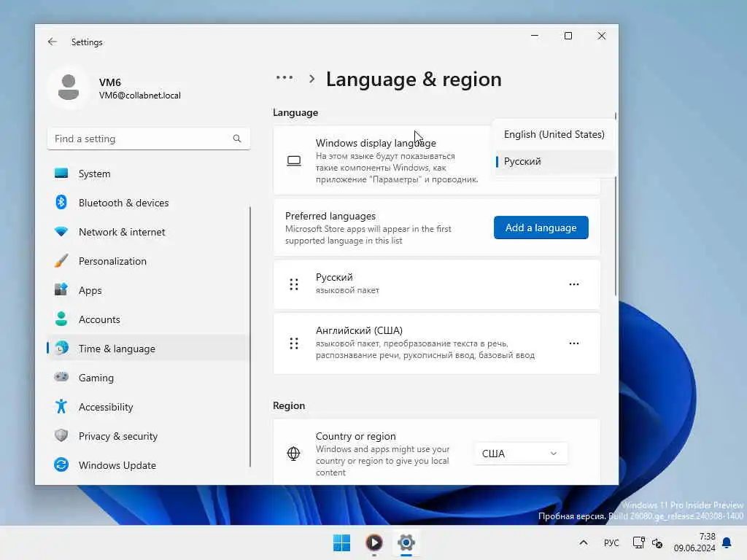Click the Windows display language label
Viewport: 747px width, 560px height.
tap(376, 143)
